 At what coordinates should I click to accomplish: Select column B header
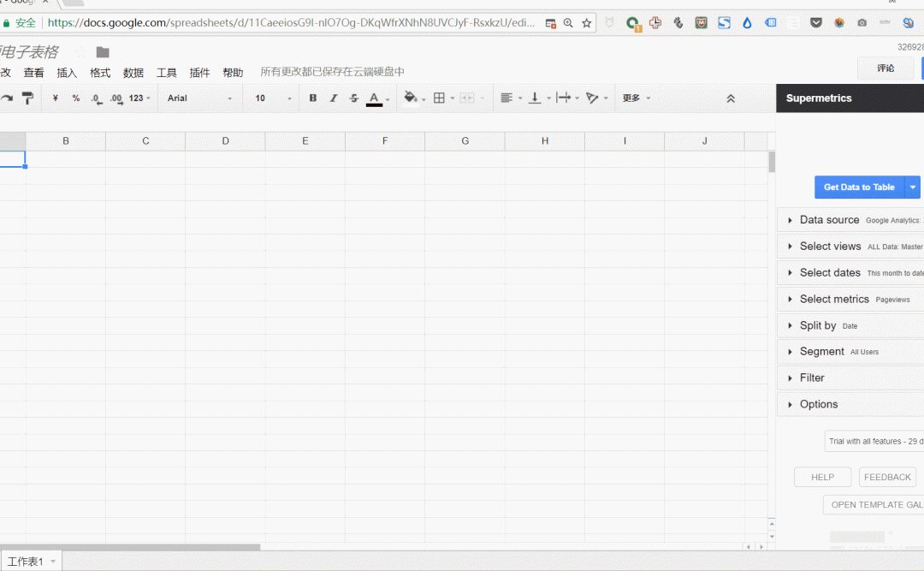tap(65, 141)
